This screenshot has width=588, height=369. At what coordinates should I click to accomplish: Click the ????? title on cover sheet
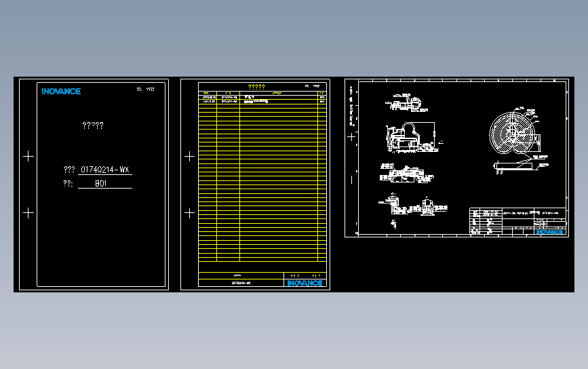[93, 125]
